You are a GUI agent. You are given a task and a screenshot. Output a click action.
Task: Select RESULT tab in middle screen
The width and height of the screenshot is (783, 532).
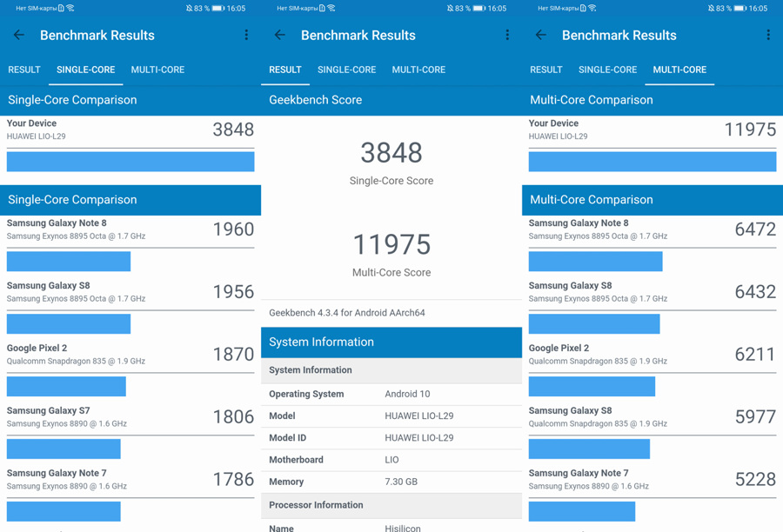[x=285, y=70]
